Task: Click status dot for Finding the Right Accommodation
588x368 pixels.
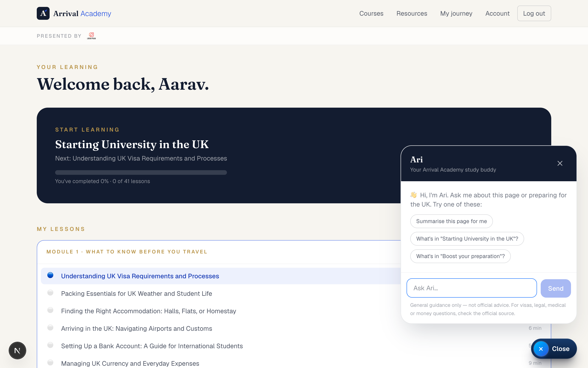Action: (50, 310)
